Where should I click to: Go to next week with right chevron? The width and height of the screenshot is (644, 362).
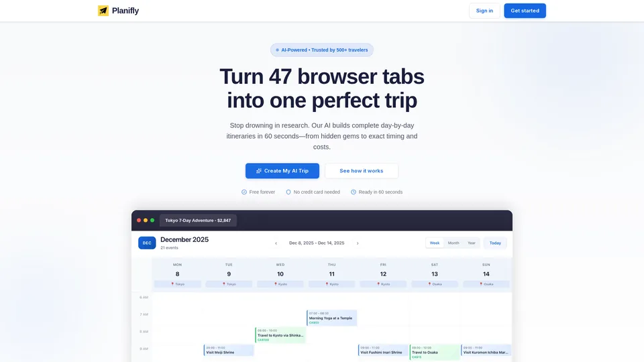pos(358,243)
